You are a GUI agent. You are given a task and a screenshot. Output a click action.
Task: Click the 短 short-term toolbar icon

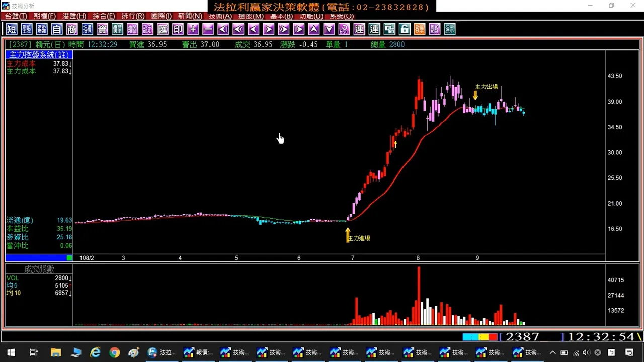point(12,29)
